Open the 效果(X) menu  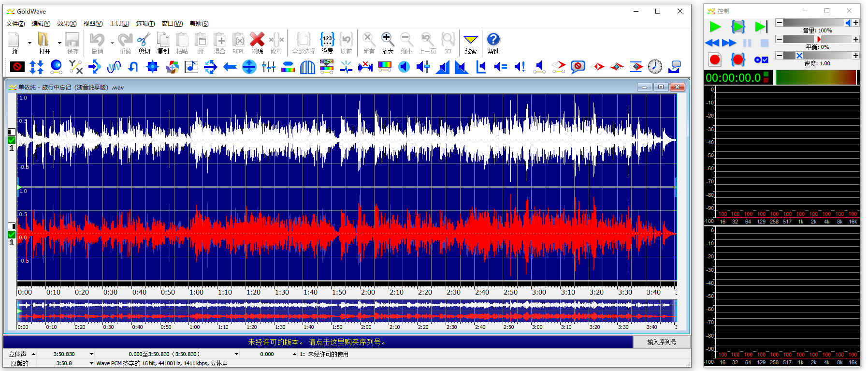[x=67, y=23]
